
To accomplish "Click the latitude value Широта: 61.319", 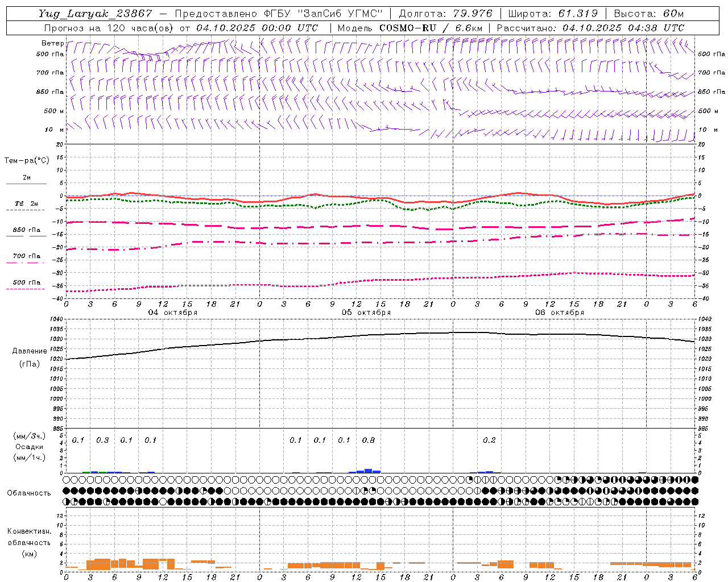I will click(x=553, y=14).
